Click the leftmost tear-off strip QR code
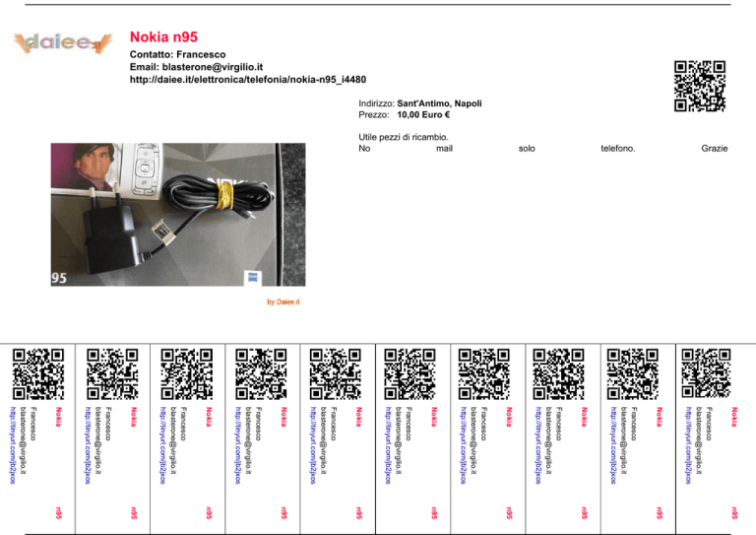The image size is (756, 535). (37, 372)
